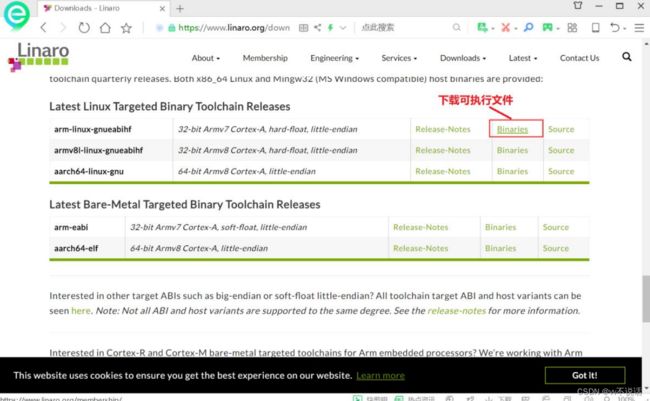Open the extensions grid icon
Screen dimensions: 650x401
click(572, 27)
